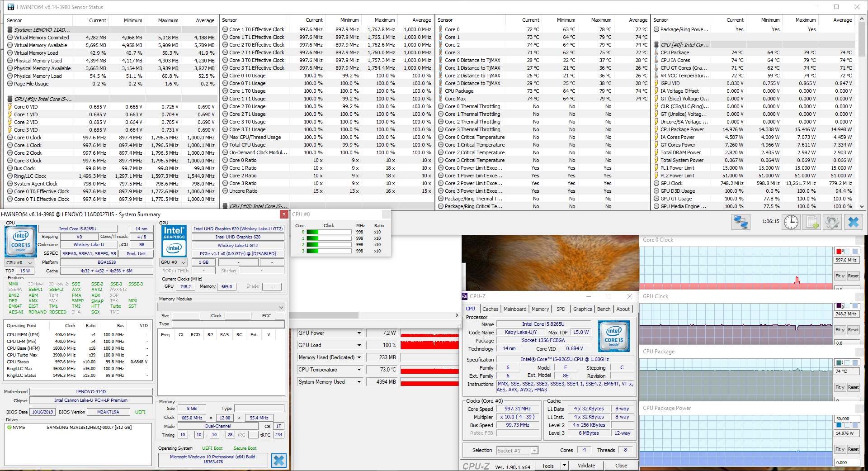
Task: Click the HWiNFO64 title bar icon
Action: [11, 7]
